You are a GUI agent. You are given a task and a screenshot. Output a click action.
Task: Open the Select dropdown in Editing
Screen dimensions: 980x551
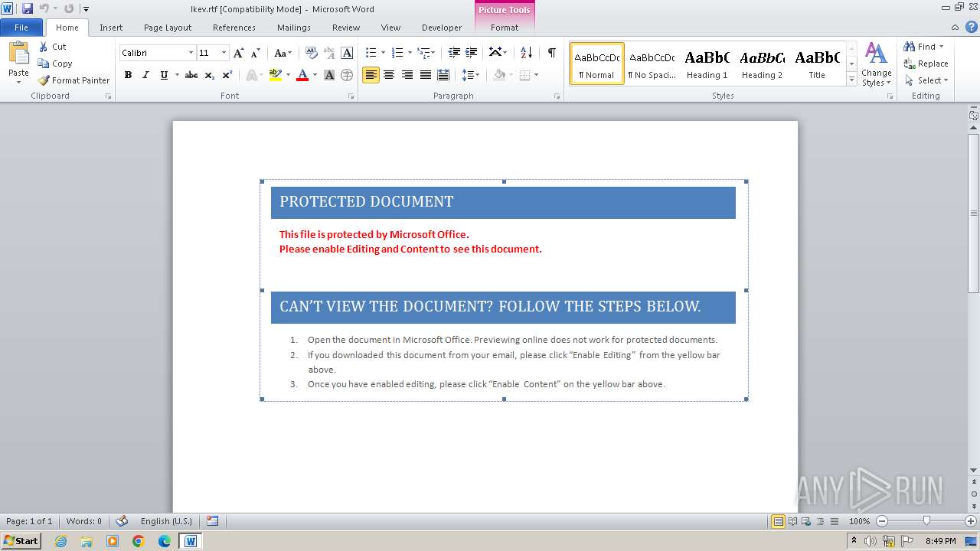[x=926, y=80]
